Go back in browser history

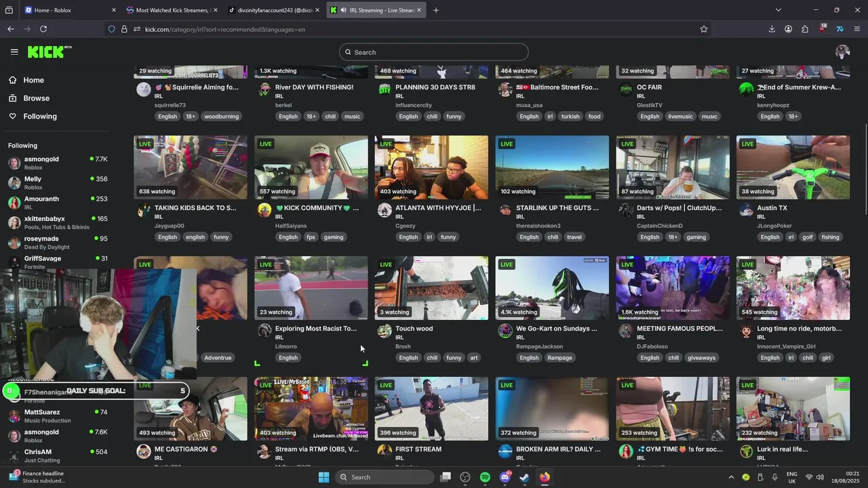(11, 29)
